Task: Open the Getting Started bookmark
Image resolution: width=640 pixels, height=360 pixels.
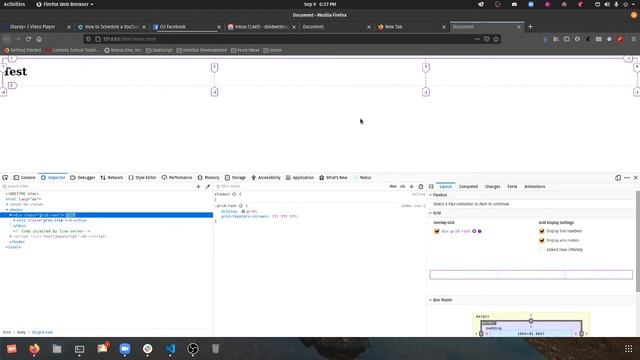Action: (x=23, y=50)
